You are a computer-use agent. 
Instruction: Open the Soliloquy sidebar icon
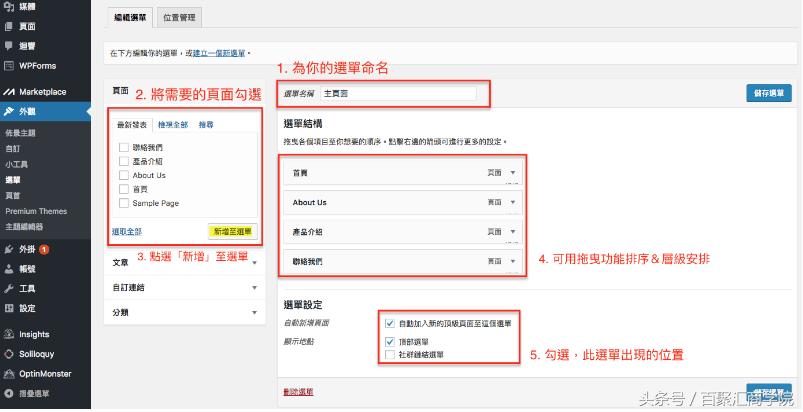pos(9,354)
